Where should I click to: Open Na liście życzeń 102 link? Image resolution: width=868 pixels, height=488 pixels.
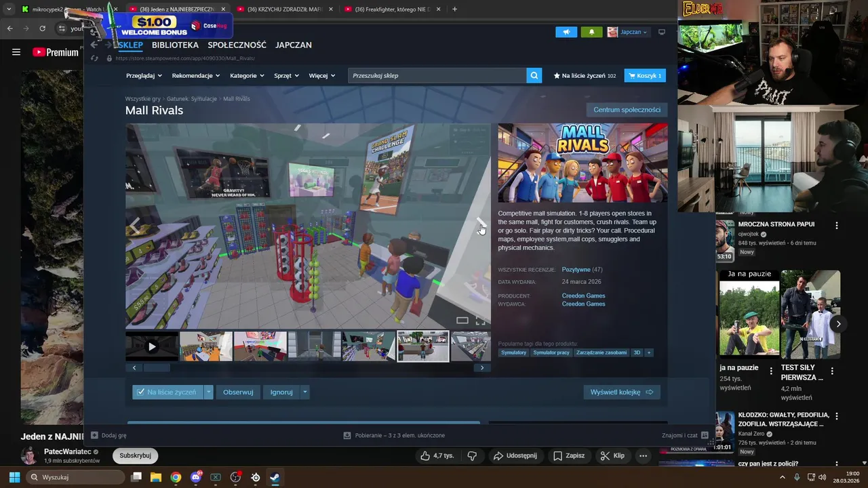click(x=585, y=75)
